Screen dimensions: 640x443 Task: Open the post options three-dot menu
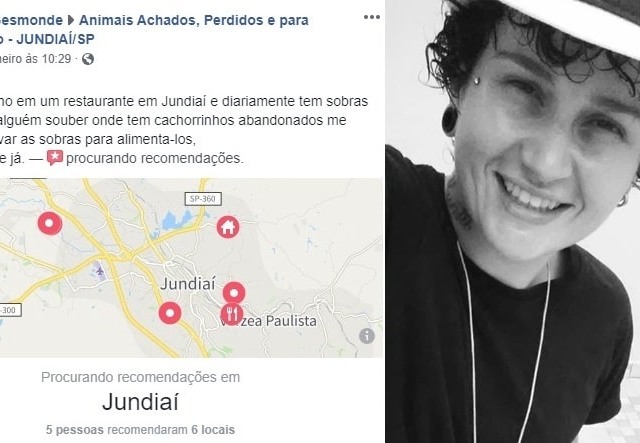[371, 17]
